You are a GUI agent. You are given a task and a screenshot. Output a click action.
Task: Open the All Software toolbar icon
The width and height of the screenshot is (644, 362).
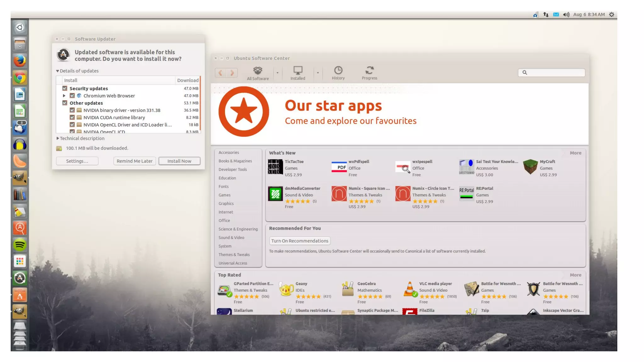coord(258,71)
